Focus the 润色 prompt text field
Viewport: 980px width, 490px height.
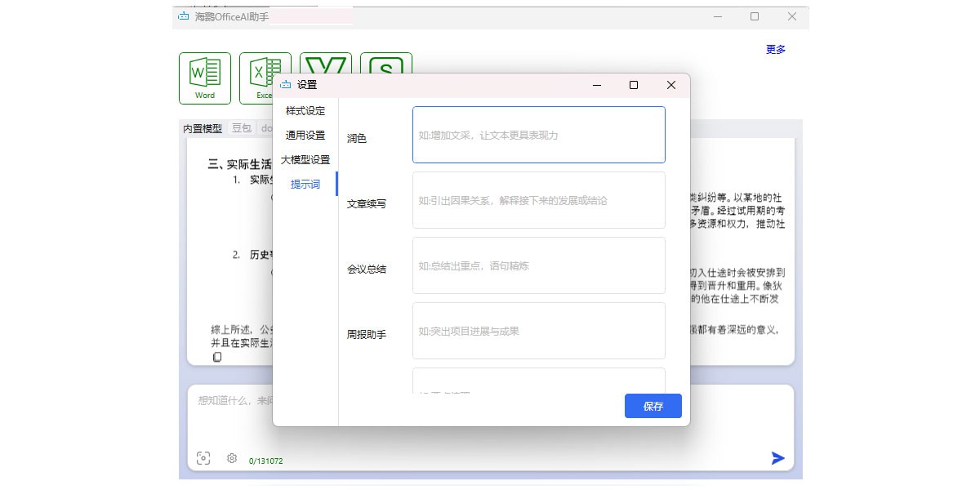point(538,135)
